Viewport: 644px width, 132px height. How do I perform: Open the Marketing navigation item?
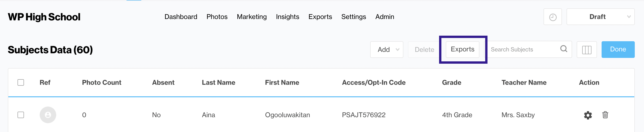[x=252, y=17]
